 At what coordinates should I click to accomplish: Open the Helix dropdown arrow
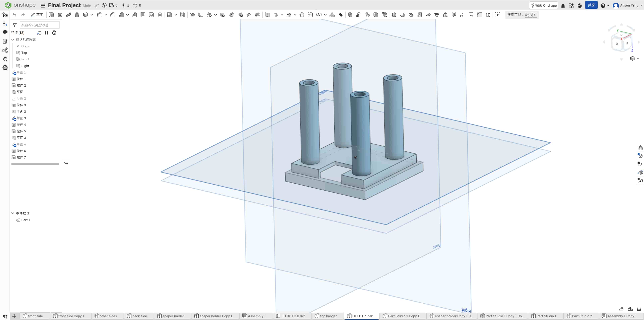(x=295, y=15)
